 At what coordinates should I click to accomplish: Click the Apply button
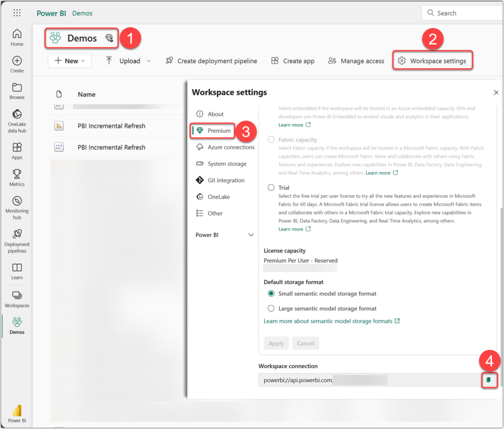click(276, 343)
